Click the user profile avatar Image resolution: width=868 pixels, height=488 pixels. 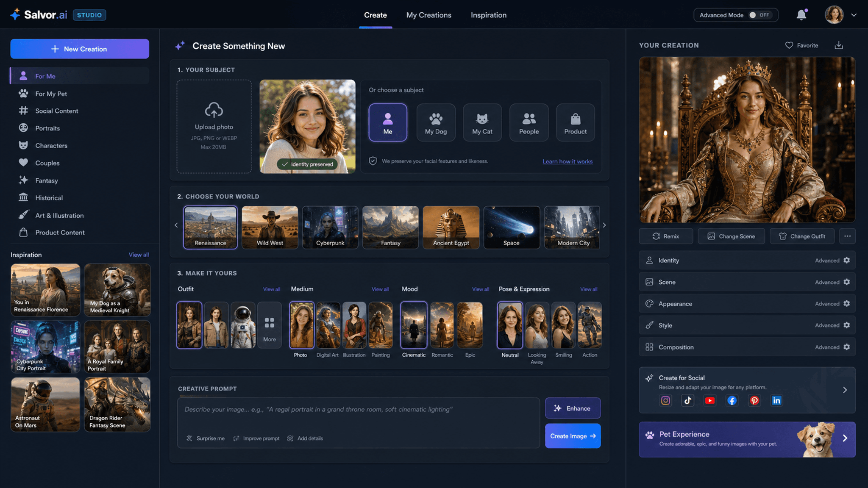(834, 15)
